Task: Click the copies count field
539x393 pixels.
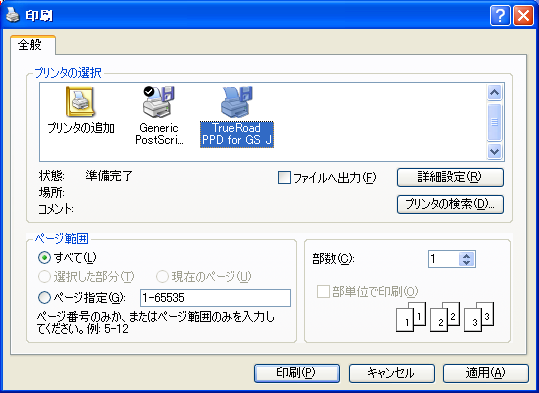Action: coord(444,259)
